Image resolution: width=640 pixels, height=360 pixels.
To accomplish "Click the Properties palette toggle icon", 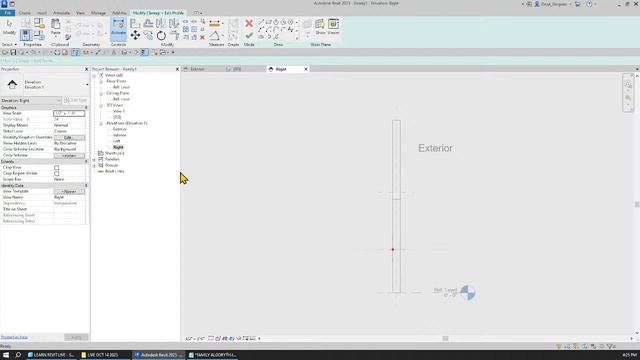I will pyautogui.click(x=25, y=35).
